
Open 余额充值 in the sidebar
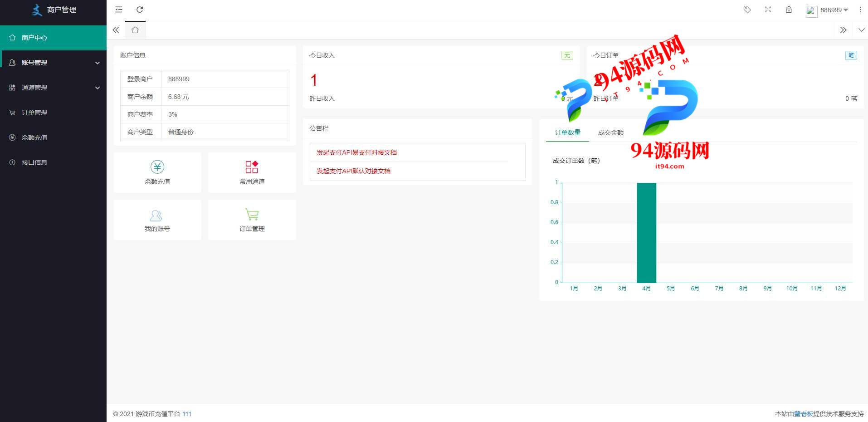tap(53, 137)
